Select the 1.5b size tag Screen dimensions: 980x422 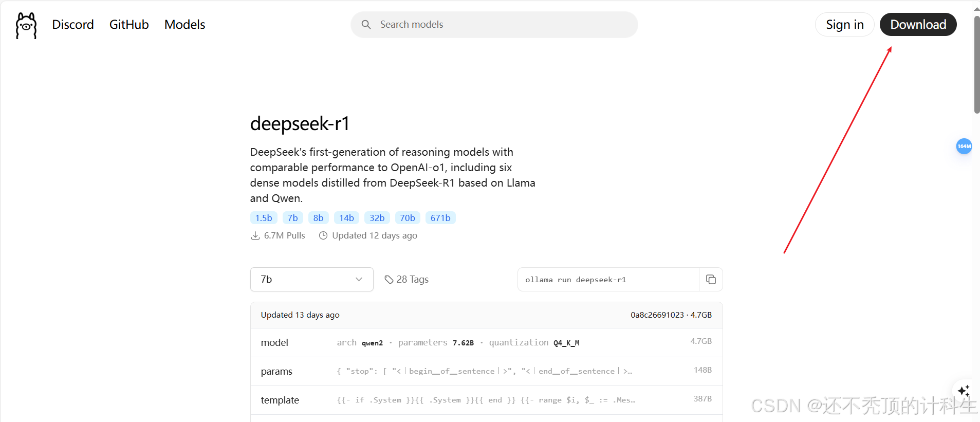[264, 218]
